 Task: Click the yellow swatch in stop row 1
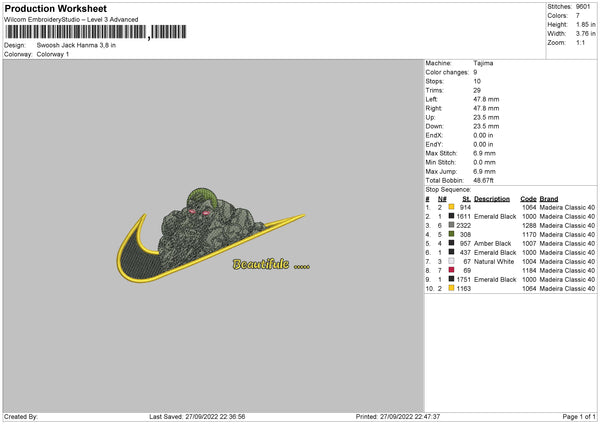click(452, 207)
